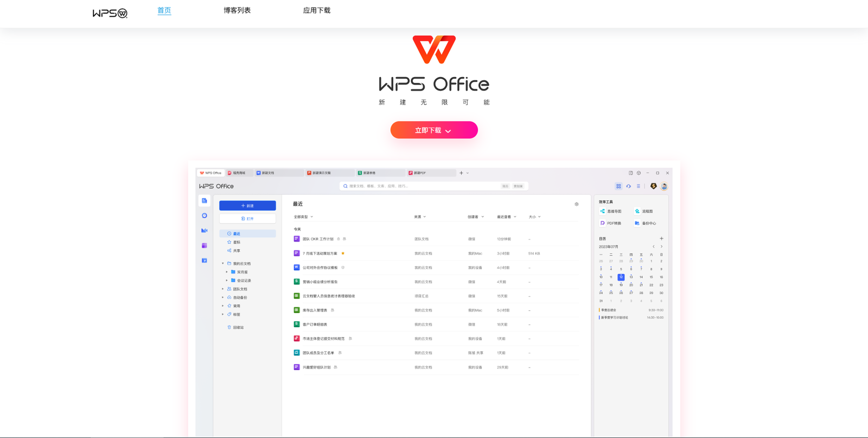Select the blue calendar icon in the left rail
868x438 pixels.
(205, 261)
